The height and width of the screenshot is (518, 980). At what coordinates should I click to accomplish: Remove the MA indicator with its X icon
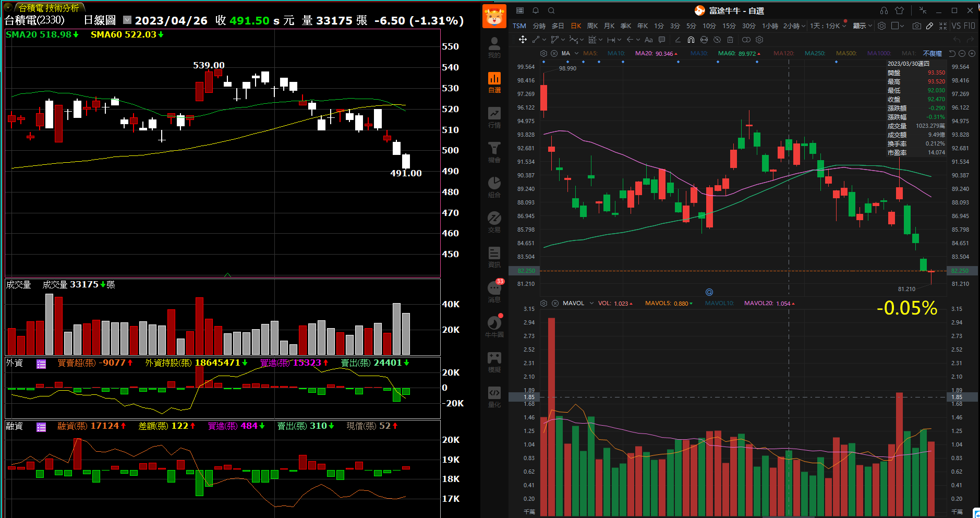coord(554,53)
